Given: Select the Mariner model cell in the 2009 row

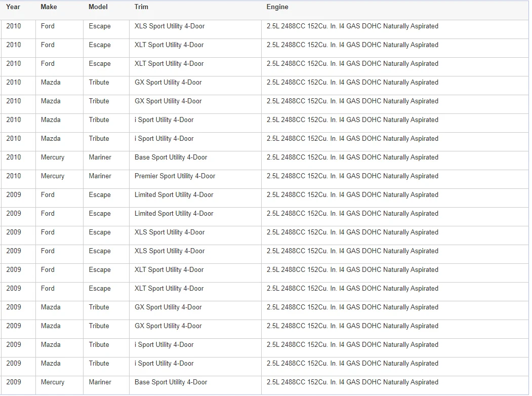Looking at the screenshot, I should click(x=106, y=385).
